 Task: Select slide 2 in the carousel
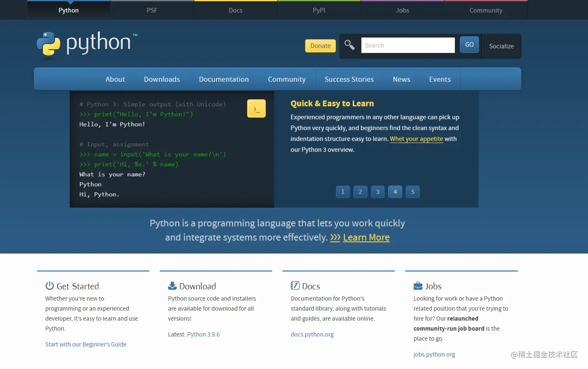coord(361,192)
